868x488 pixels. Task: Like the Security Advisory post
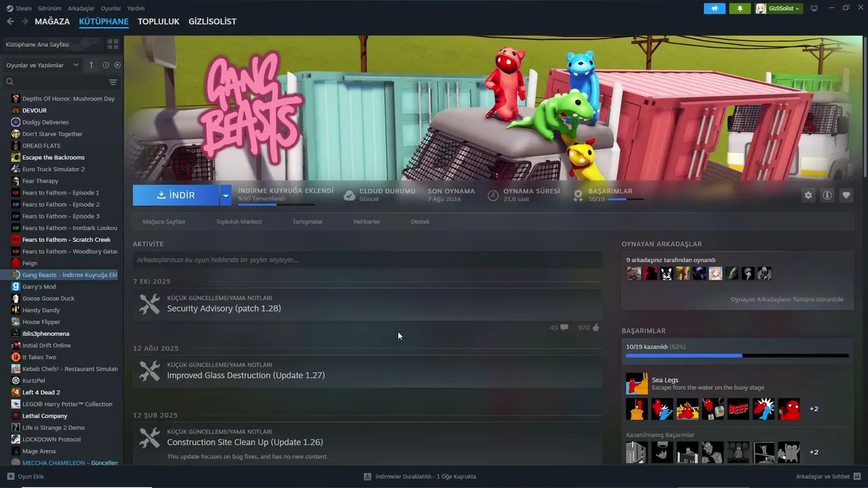(x=589, y=327)
